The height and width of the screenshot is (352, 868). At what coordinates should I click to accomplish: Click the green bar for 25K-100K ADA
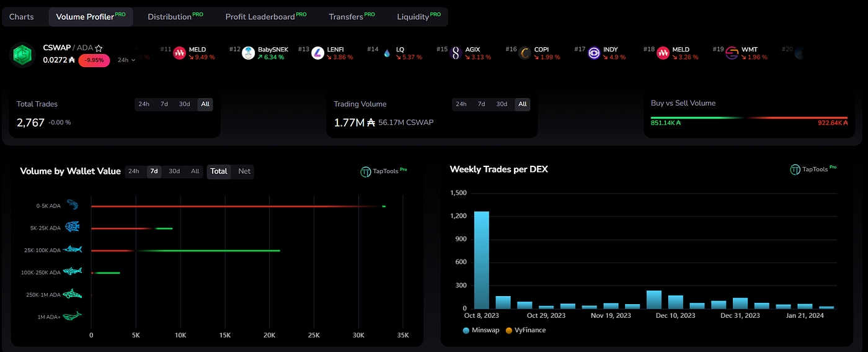(x=208, y=251)
